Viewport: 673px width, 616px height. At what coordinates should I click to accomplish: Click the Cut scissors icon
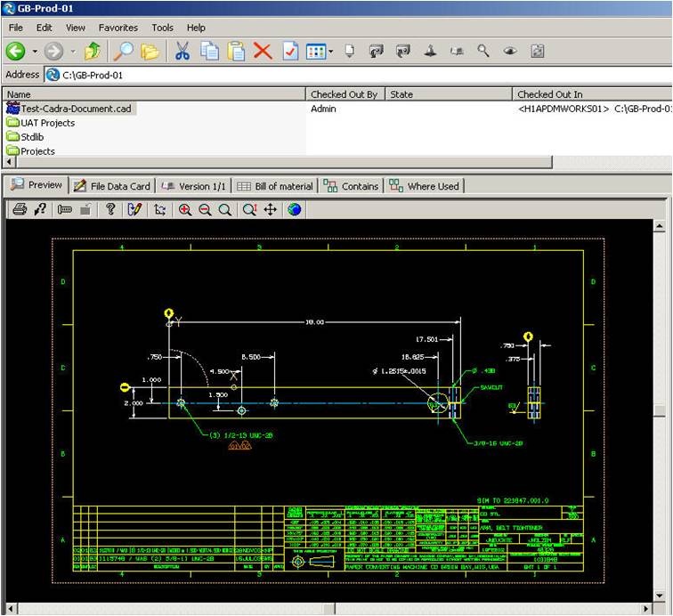click(182, 51)
